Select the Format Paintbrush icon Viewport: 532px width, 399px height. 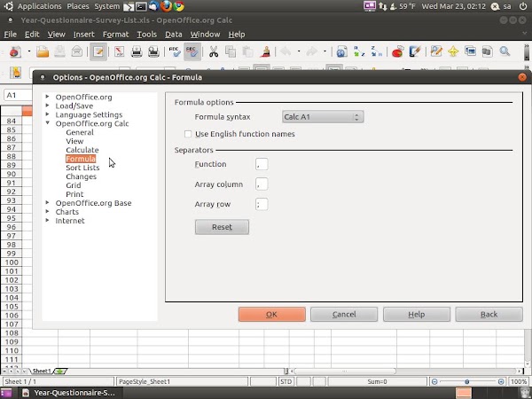click(265, 52)
